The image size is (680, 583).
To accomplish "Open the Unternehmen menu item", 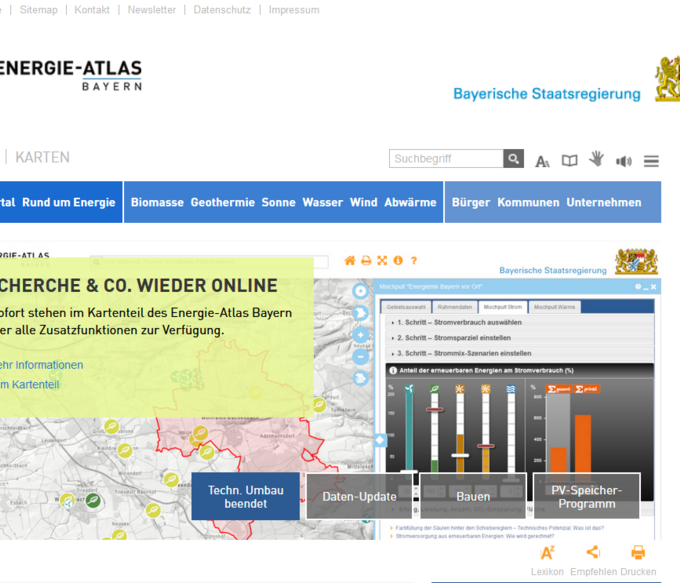I will pos(604,203).
